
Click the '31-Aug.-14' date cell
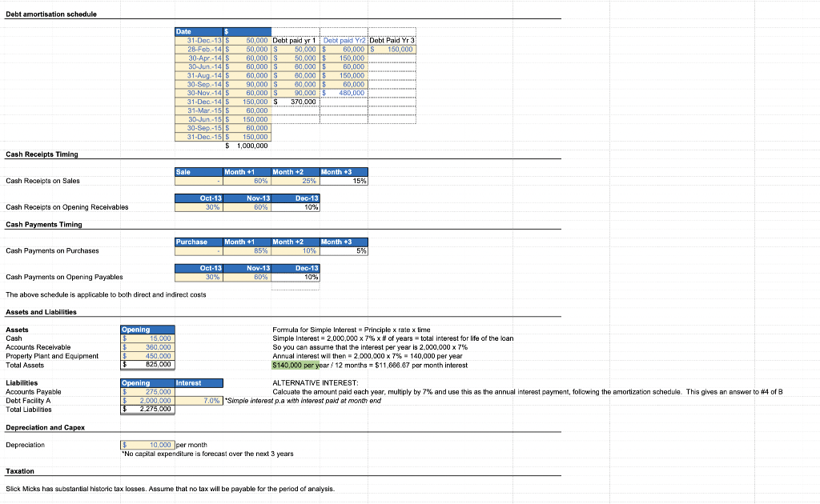click(199, 75)
